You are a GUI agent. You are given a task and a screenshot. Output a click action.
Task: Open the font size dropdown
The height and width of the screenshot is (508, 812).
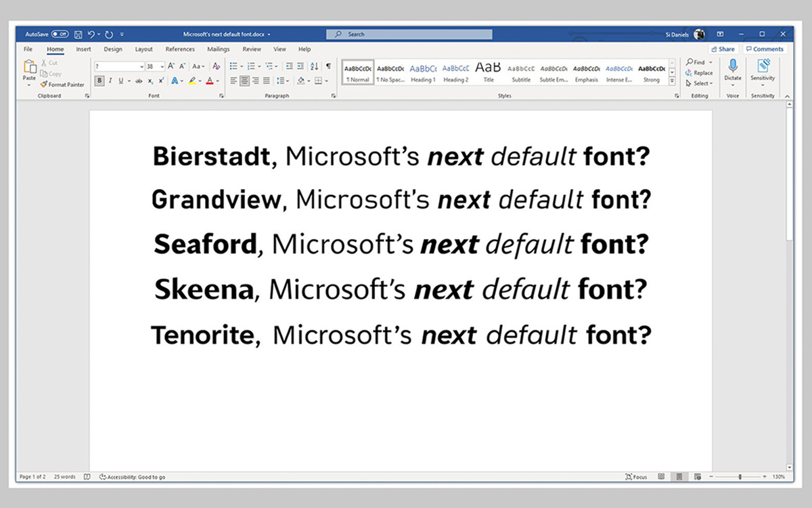pos(162,66)
